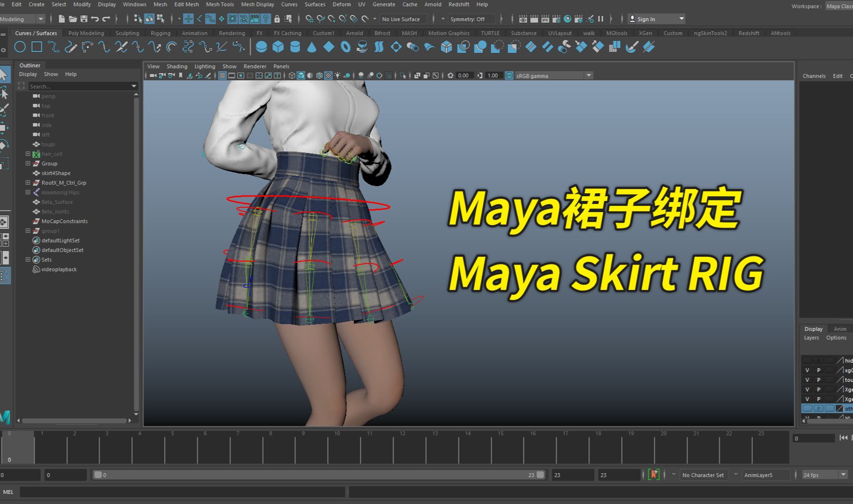Create a NURBS cone from the shelf

[312, 47]
